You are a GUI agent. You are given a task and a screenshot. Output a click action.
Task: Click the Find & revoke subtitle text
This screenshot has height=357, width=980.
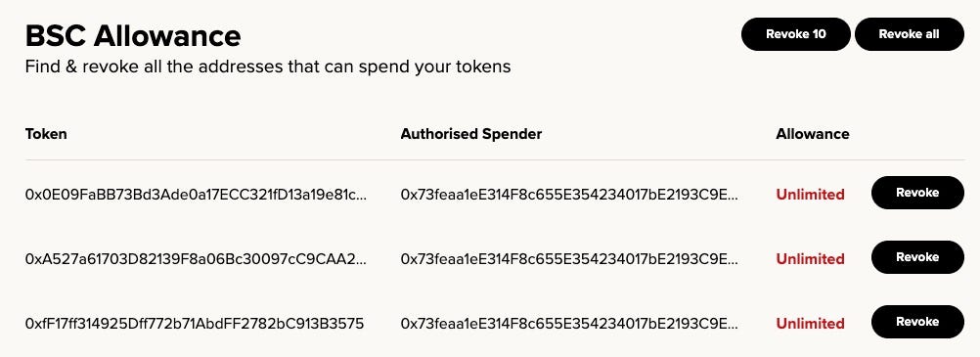[268, 67]
